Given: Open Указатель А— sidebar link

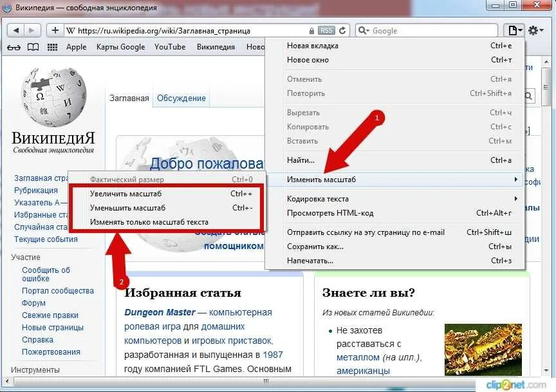Looking at the screenshot, I should [40, 203].
